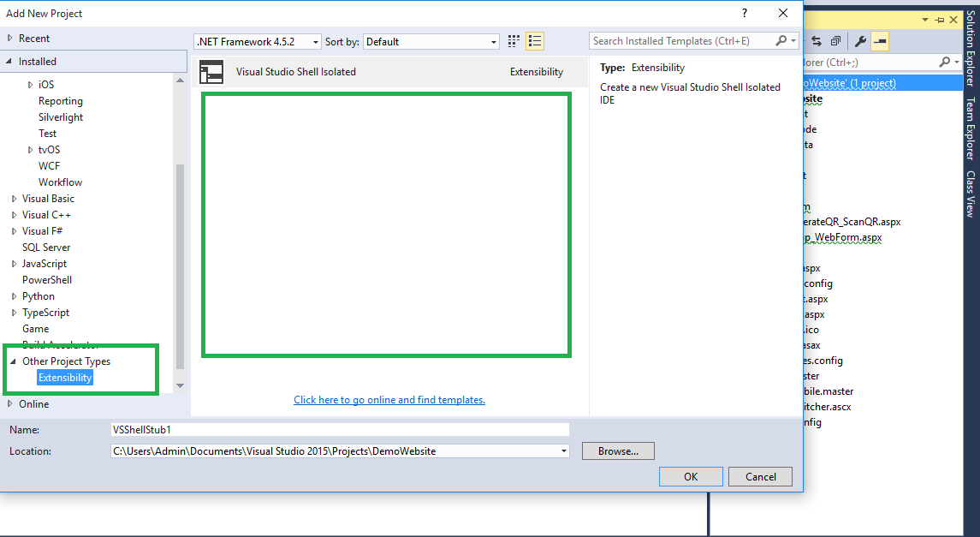
Task: Switch template display to list view
Action: pos(535,40)
